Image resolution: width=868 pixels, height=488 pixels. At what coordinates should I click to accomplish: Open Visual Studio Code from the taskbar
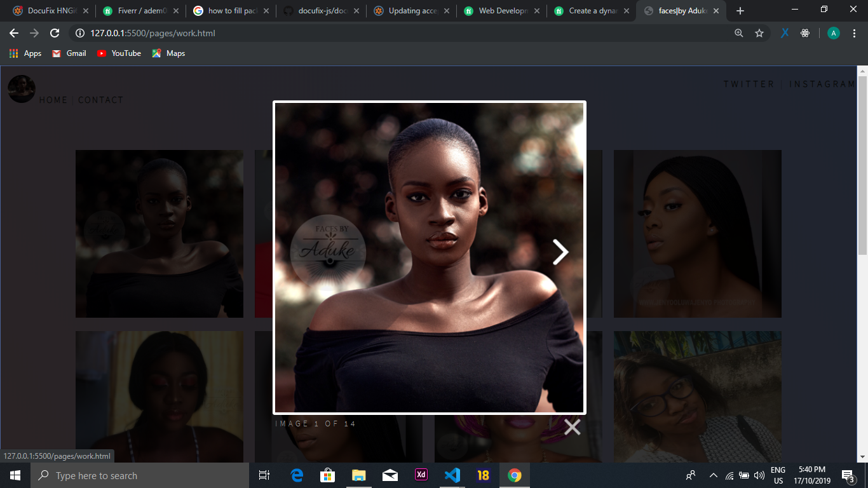[452, 475]
